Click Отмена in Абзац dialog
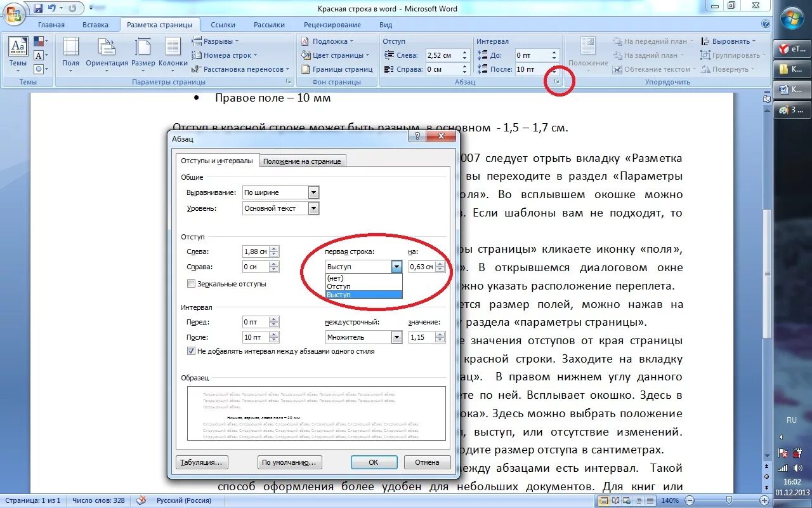Image resolution: width=812 pixels, height=508 pixels. coord(427,462)
